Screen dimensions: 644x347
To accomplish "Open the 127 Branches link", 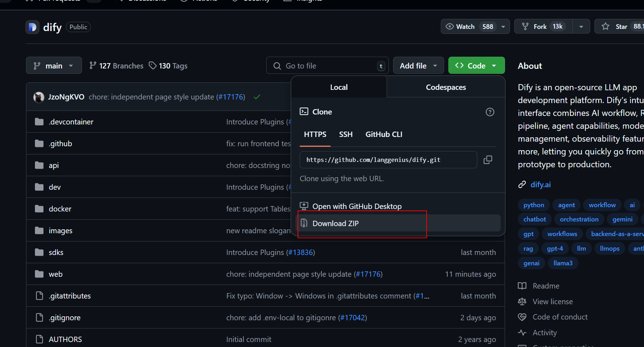I will pos(116,66).
